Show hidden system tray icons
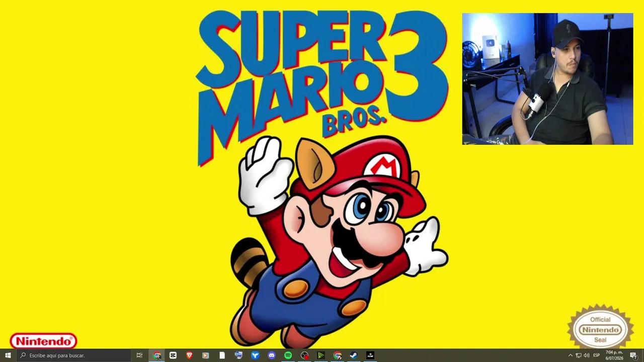This screenshot has height=362, width=644. point(570,355)
